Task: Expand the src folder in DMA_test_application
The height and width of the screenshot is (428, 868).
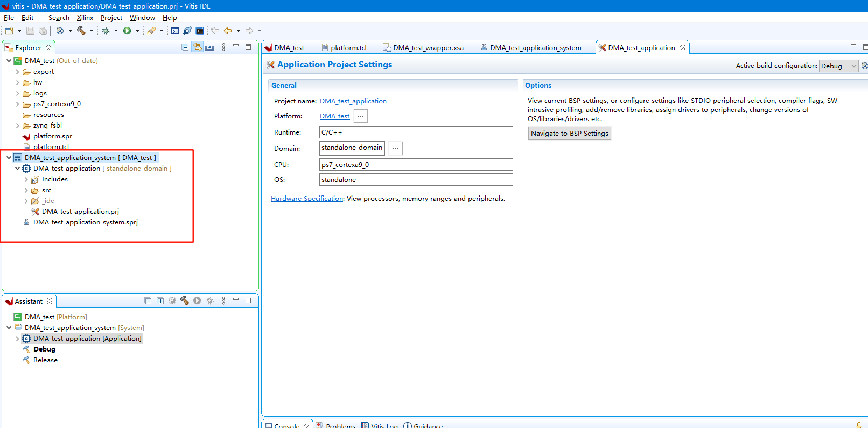Action: [26, 190]
